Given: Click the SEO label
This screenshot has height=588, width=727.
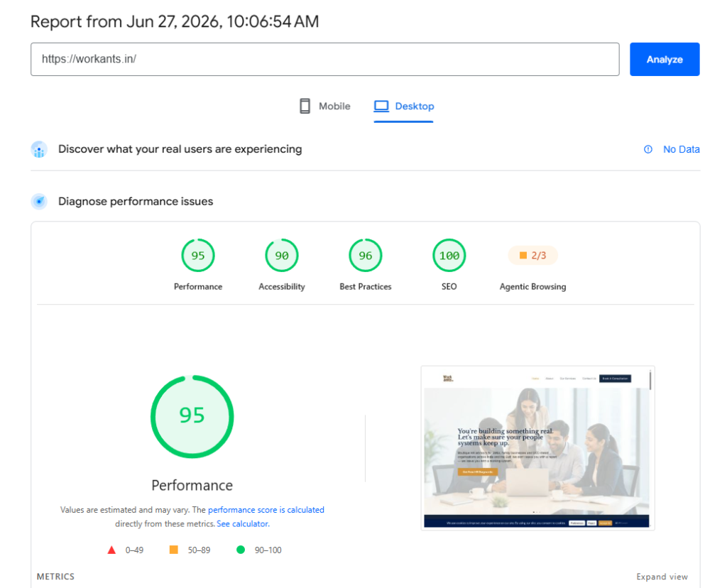Looking at the screenshot, I should [449, 287].
